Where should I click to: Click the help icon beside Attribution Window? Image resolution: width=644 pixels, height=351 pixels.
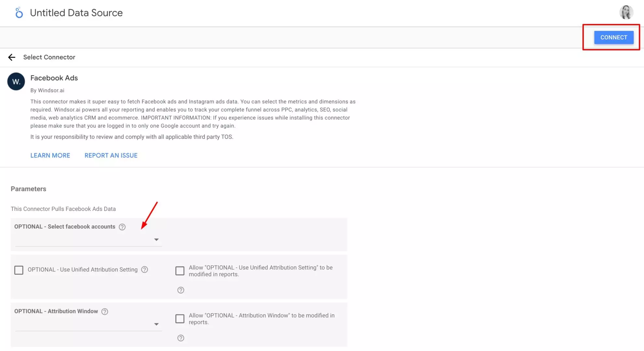(104, 311)
